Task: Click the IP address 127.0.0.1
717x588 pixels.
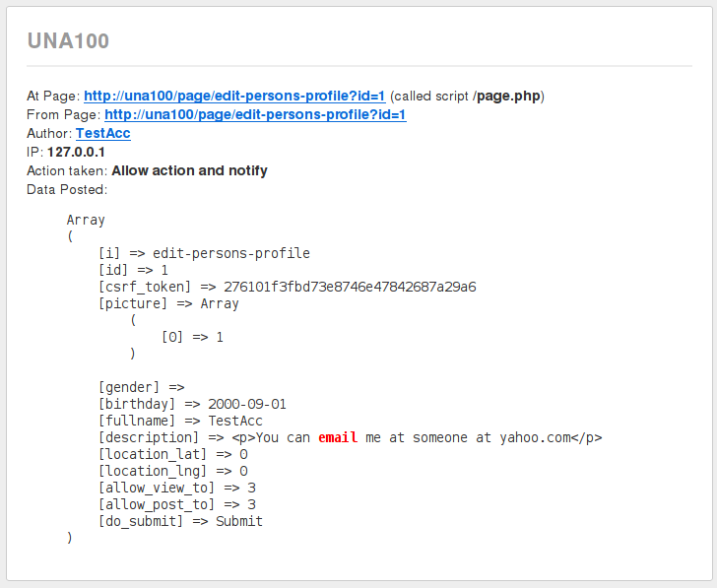Action: pyautogui.click(x=76, y=153)
